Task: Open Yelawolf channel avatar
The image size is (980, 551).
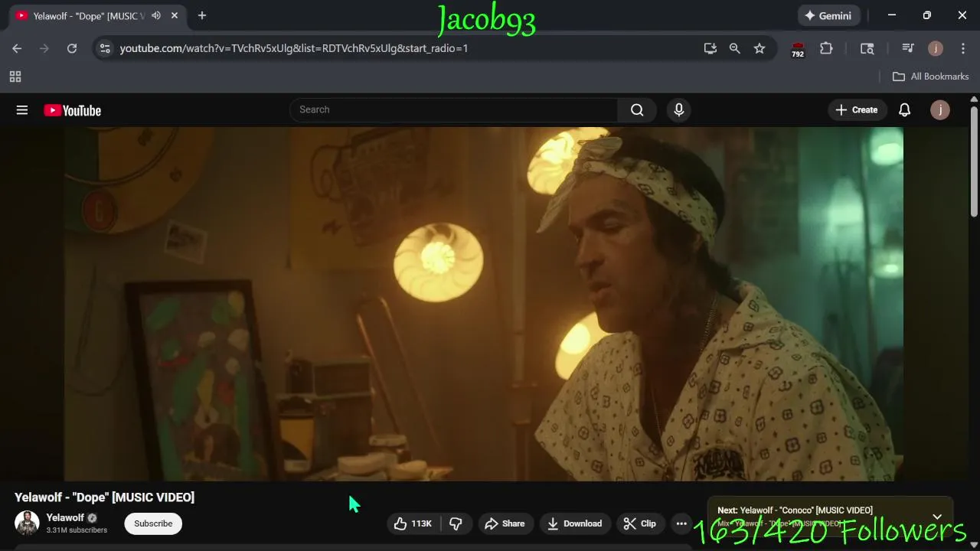Action: coord(27,523)
